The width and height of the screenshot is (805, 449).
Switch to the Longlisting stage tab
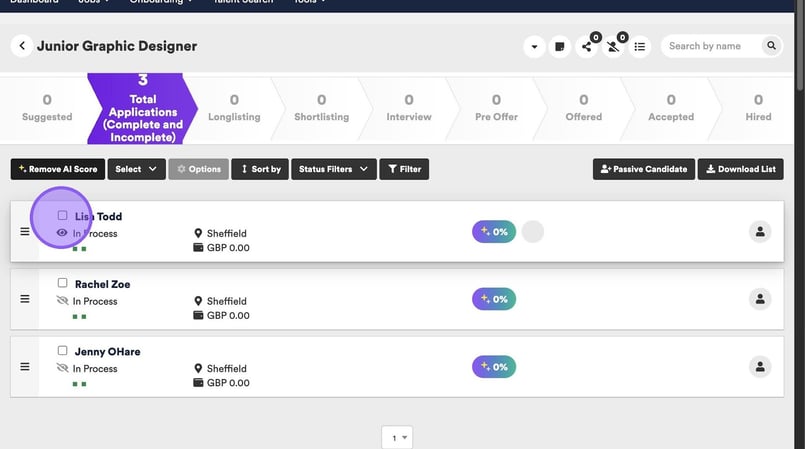234,108
